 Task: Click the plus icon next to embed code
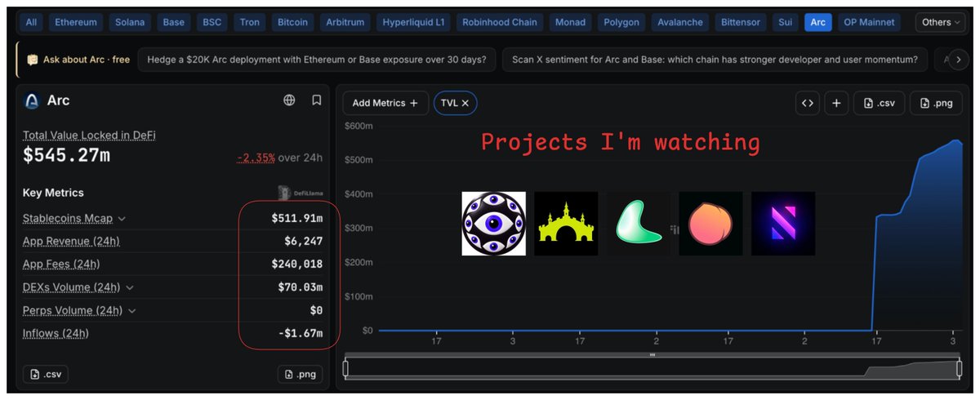(x=836, y=103)
